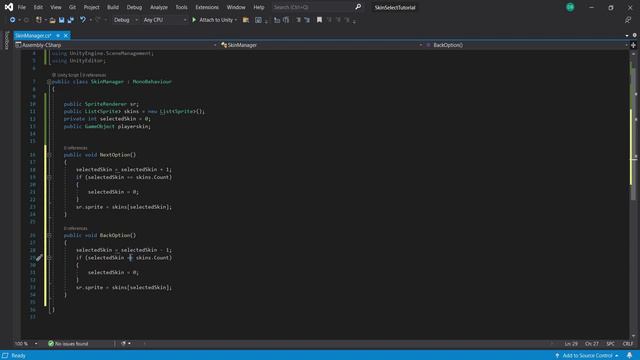Click the notifications bell icon
Screen dimensions: 640x360
pos(629,356)
